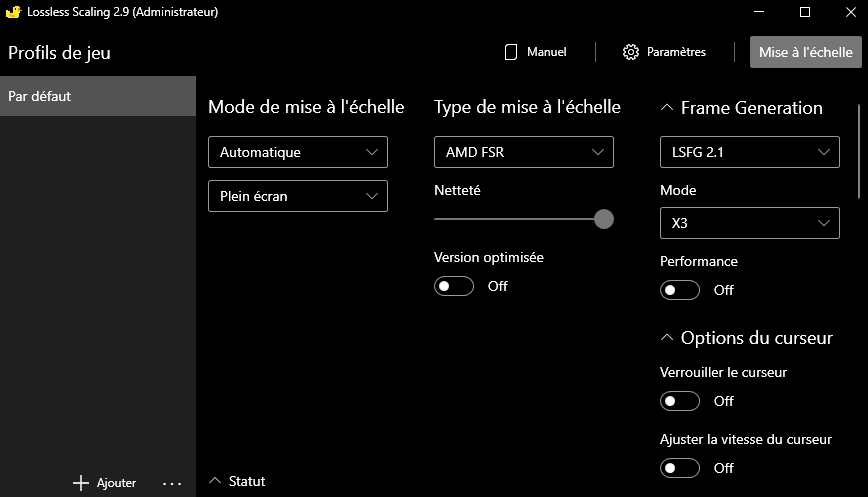Open Paramètres via the gear icon
868x497 pixels.
pos(630,52)
